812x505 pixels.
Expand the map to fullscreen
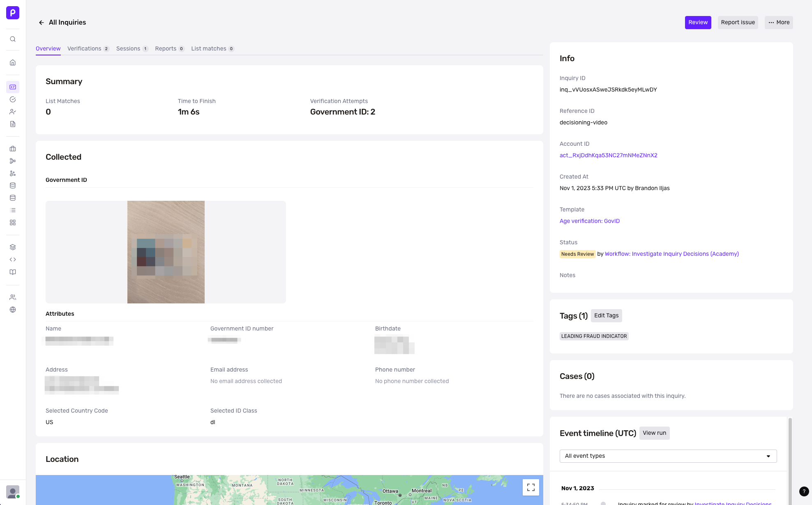pyautogui.click(x=531, y=487)
